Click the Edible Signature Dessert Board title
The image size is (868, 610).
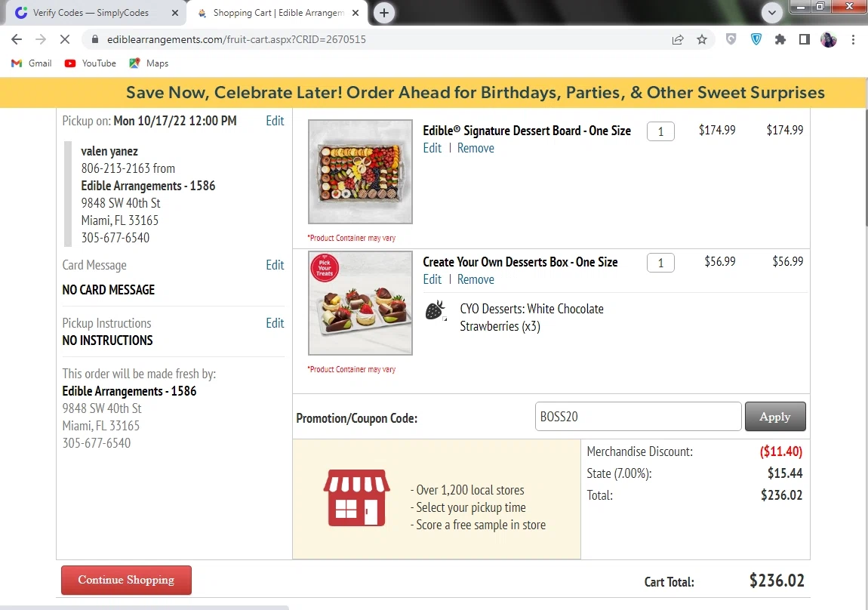coord(526,131)
